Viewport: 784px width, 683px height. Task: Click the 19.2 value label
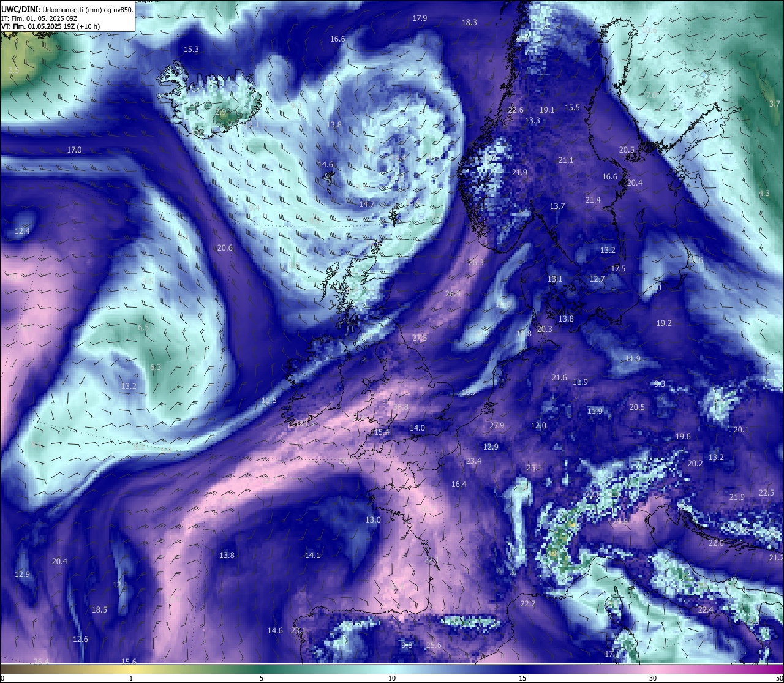coord(664,323)
